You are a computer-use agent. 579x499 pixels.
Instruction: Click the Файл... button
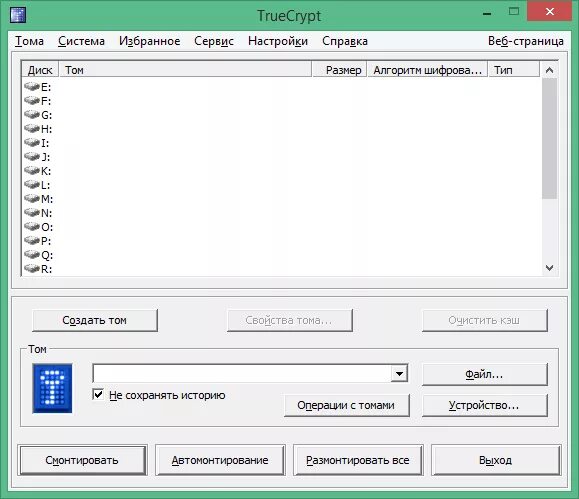[484, 375]
